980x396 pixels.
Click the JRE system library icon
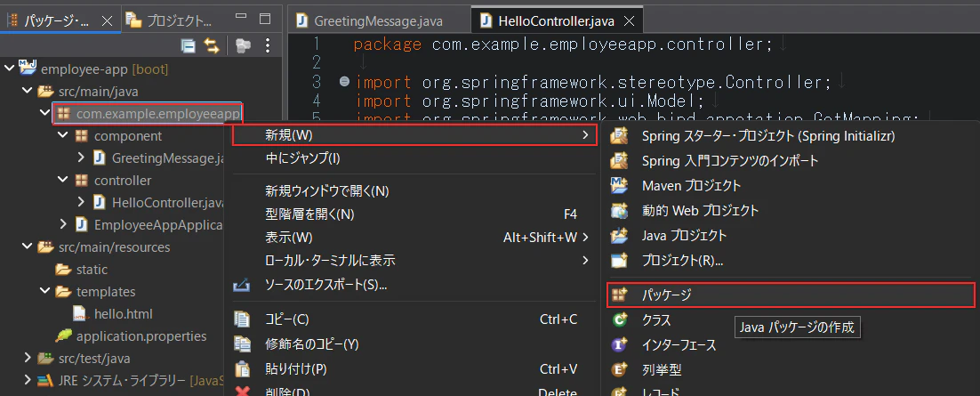45,380
